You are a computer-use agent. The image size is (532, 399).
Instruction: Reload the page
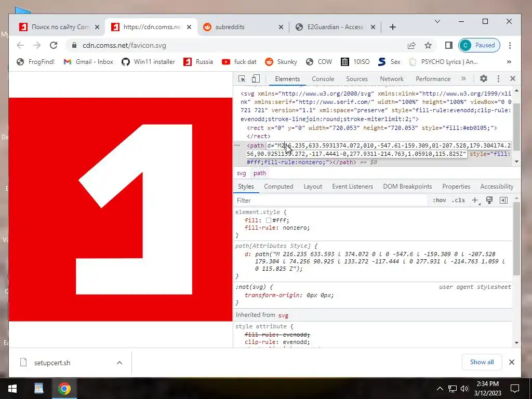click(x=54, y=45)
